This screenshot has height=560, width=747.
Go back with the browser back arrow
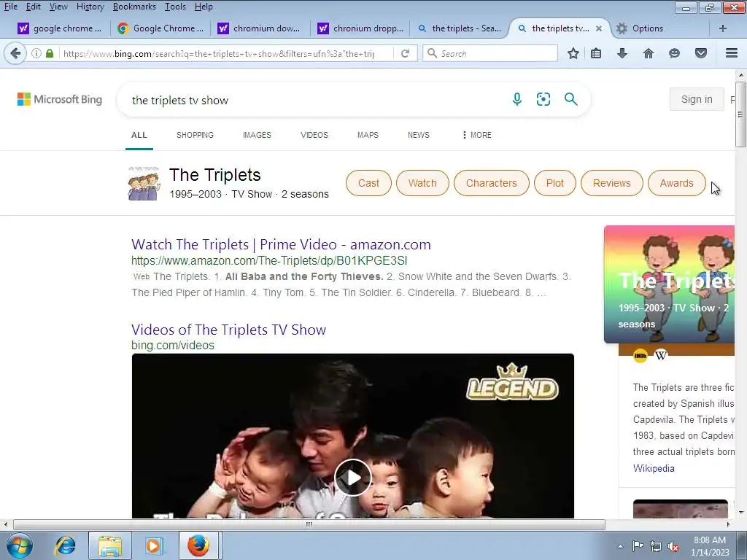[x=15, y=53]
